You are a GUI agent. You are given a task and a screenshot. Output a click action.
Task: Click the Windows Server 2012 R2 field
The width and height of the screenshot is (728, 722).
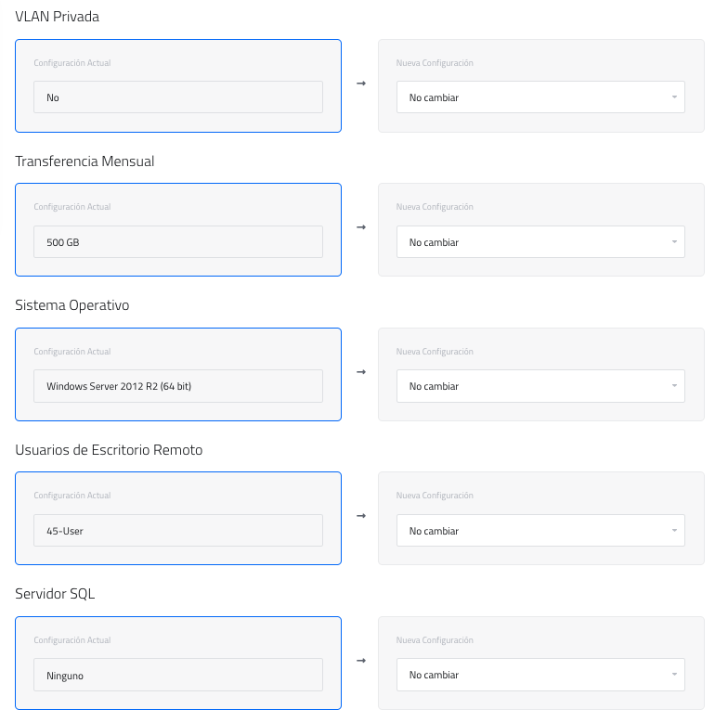pyautogui.click(x=178, y=386)
